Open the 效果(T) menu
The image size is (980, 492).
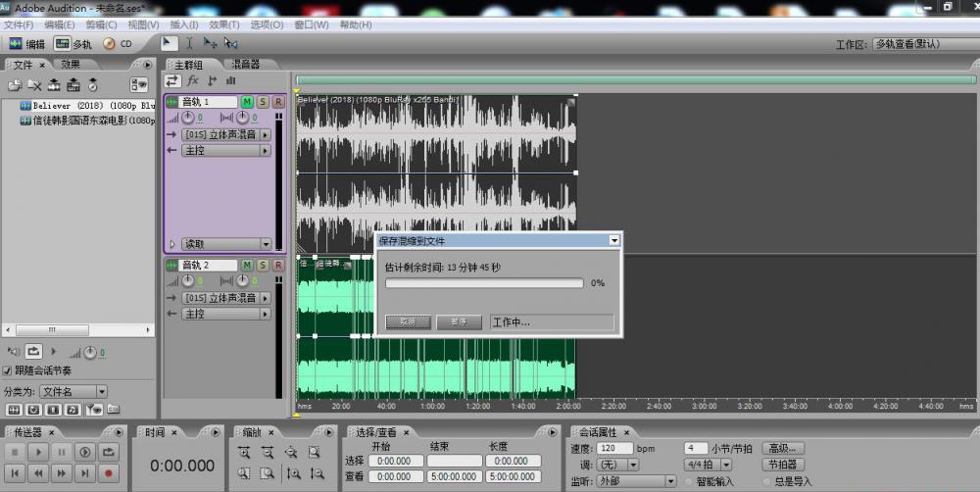224,25
